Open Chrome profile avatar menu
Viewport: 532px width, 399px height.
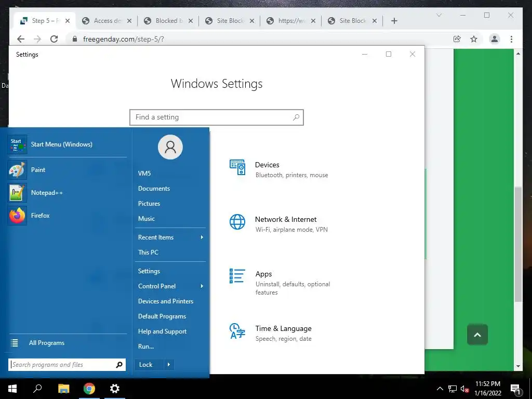coord(495,39)
